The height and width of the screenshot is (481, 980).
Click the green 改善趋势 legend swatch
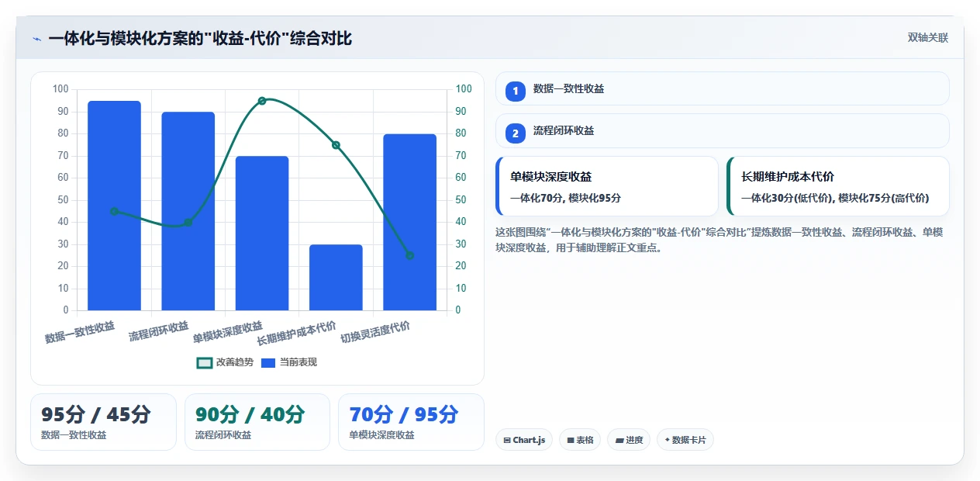pyautogui.click(x=205, y=362)
